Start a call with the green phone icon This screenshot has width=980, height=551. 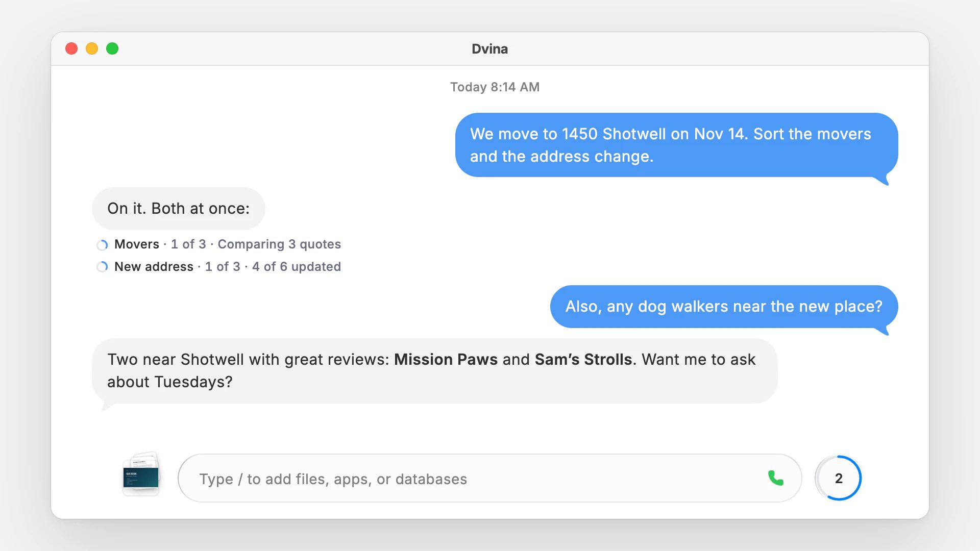776,478
